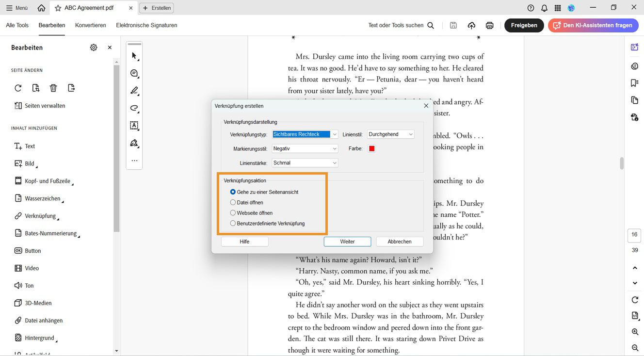This screenshot has height=356, width=644.
Task: Choose the comment bubble tool
Action: pyautogui.click(x=134, y=73)
